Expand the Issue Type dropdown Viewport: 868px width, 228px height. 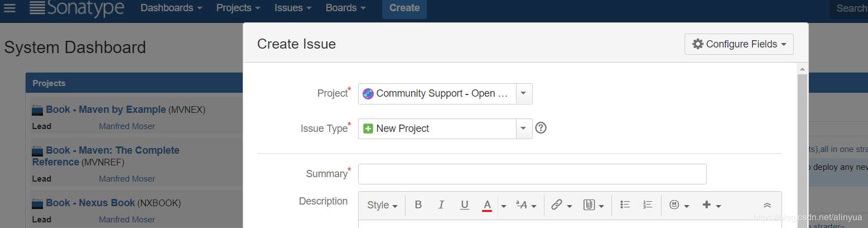click(x=523, y=129)
